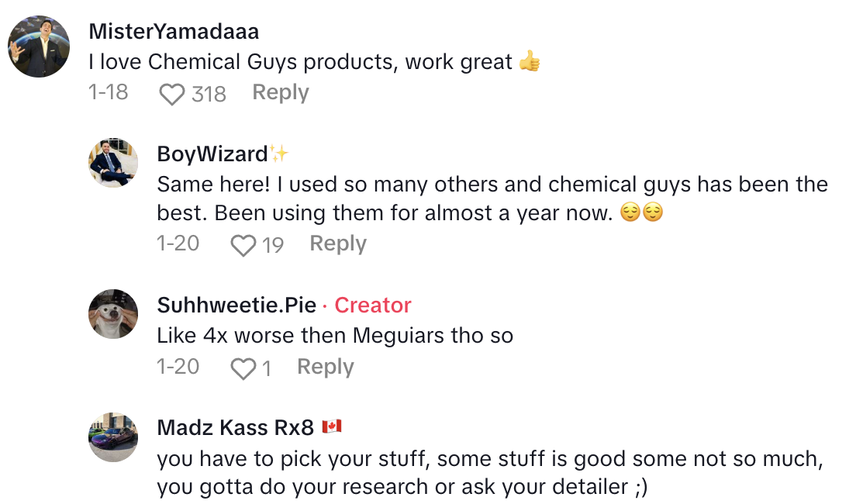Like BoyWizard's reply using the heart icon
Image resolution: width=856 pixels, height=504 pixels.
pos(241,243)
